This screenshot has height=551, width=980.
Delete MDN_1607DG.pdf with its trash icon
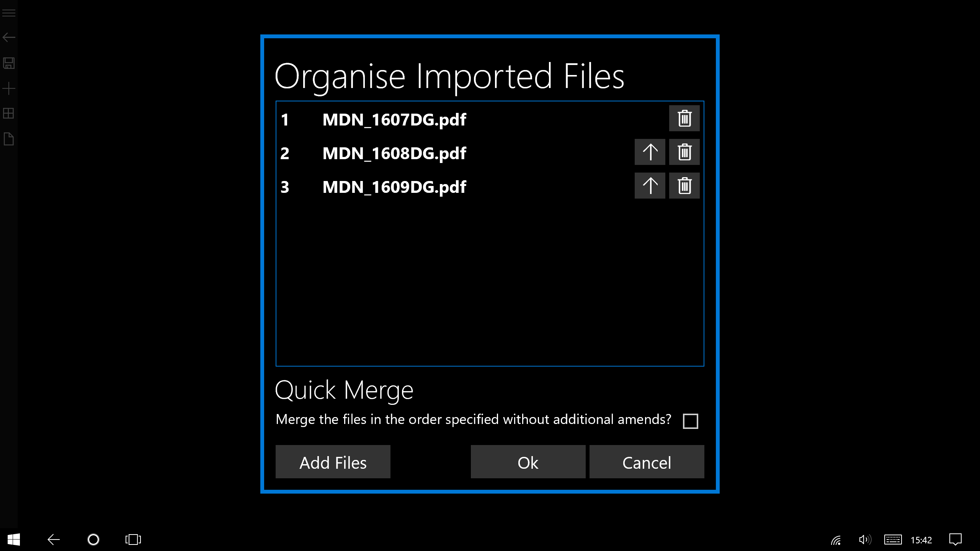(x=684, y=118)
